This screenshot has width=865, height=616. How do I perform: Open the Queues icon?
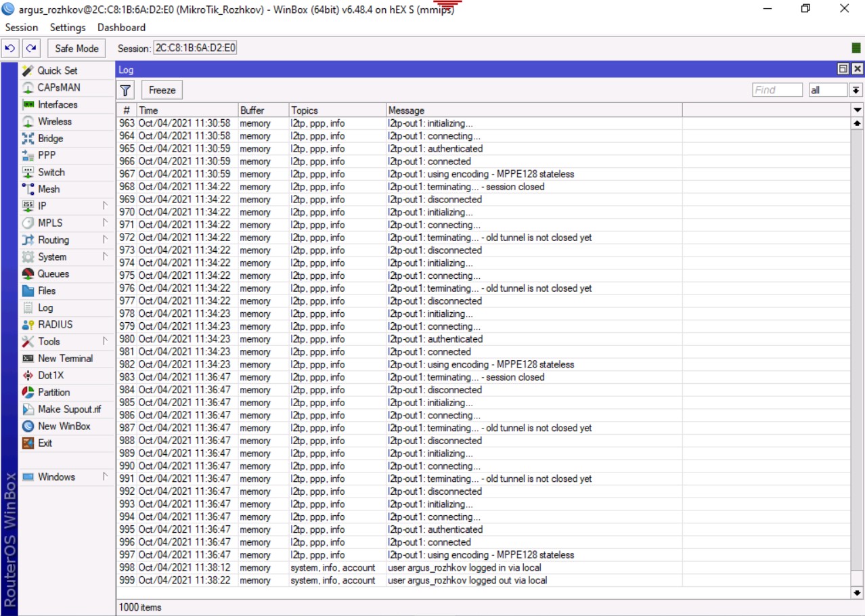(28, 273)
